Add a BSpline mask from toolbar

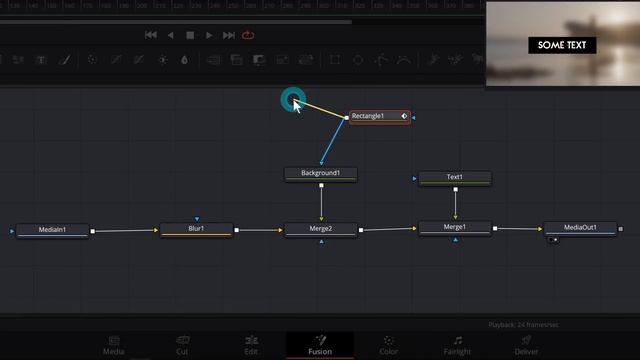pos(404,60)
